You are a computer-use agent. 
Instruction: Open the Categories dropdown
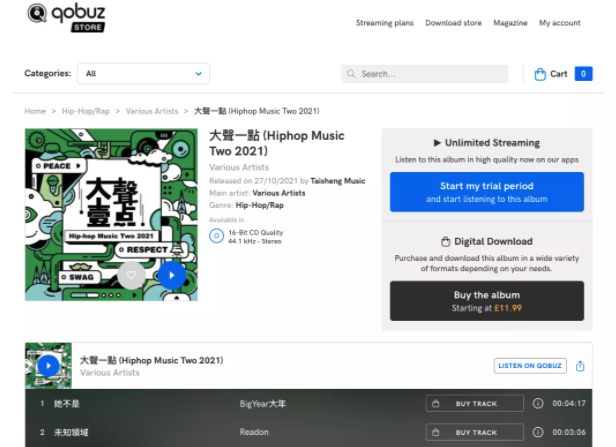[x=144, y=74]
